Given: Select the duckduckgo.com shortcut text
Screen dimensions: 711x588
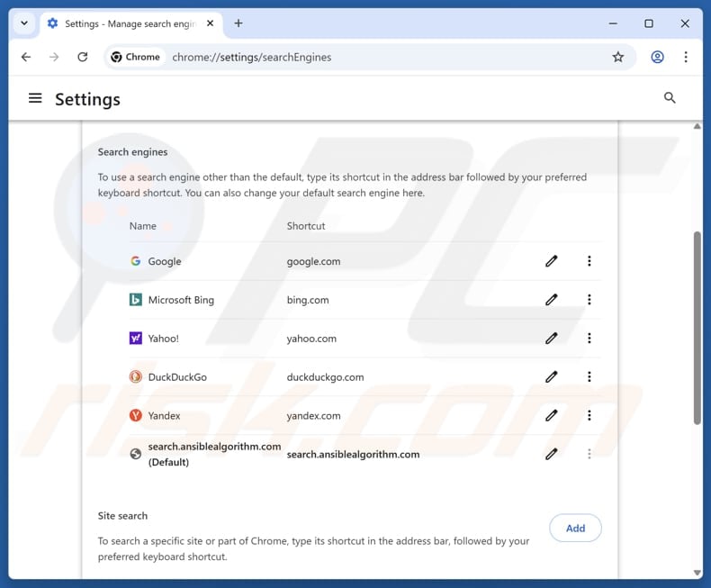Looking at the screenshot, I should point(325,377).
